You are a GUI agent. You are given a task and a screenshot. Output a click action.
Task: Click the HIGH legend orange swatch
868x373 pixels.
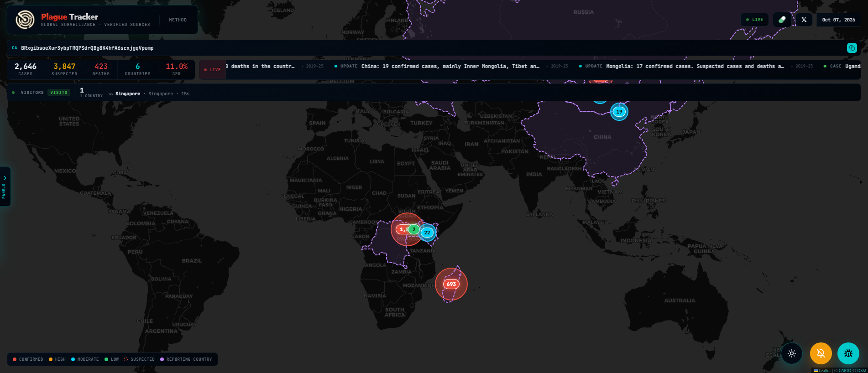pyautogui.click(x=51, y=359)
